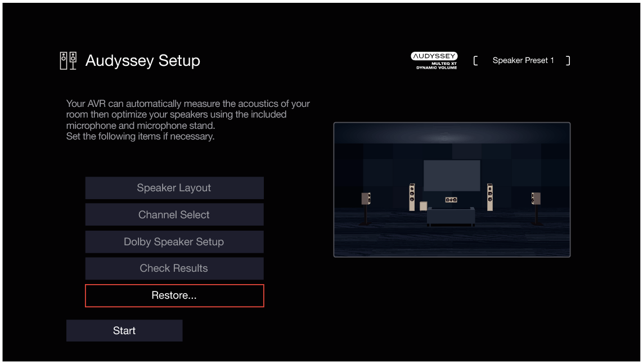Select the center channel speaker in room image
The width and height of the screenshot is (643, 364).
(452, 199)
